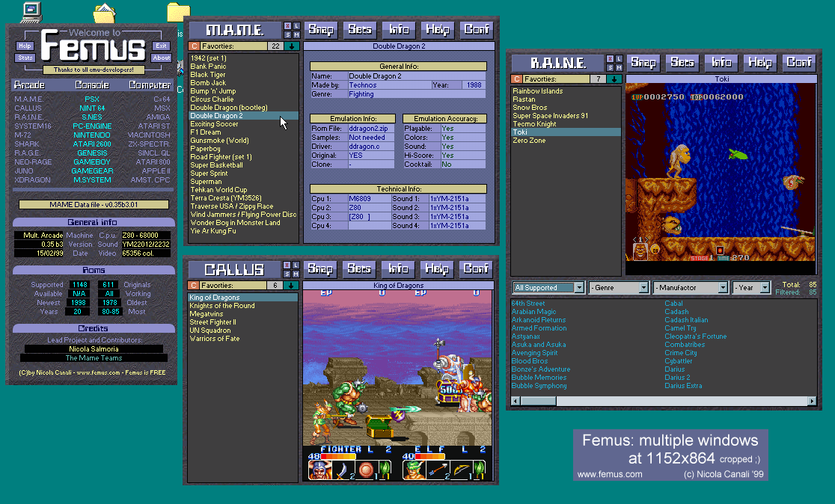Click the right scroll arrow in R.A.I.N.E. game list

[812, 401]
